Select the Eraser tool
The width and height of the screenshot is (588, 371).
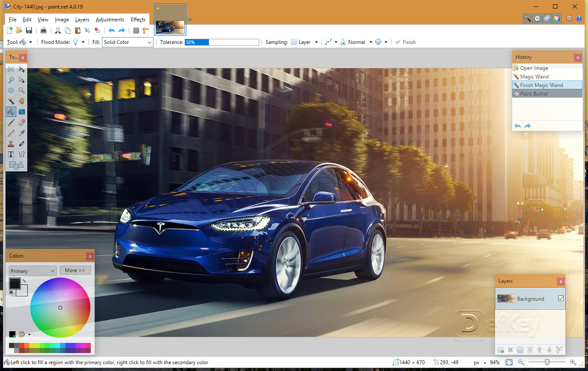tap(22, 122)
